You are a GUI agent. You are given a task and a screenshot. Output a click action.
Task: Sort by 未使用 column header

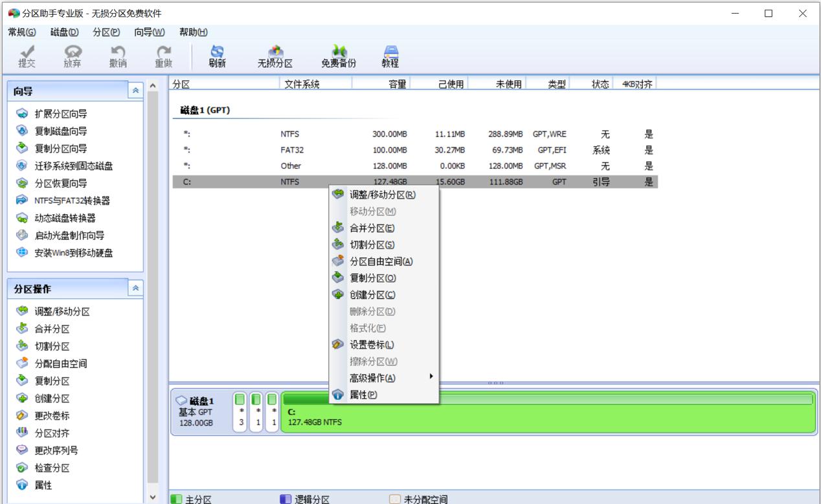[496, 83]
